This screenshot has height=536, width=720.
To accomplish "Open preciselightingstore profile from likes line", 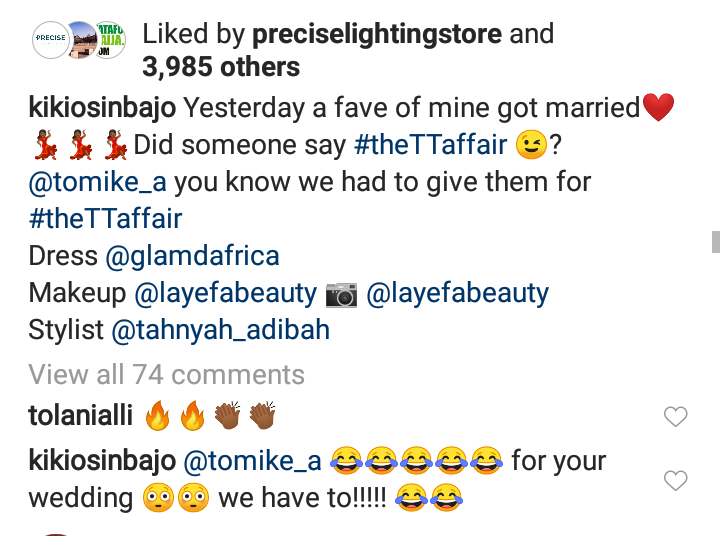I will point(375,34).
